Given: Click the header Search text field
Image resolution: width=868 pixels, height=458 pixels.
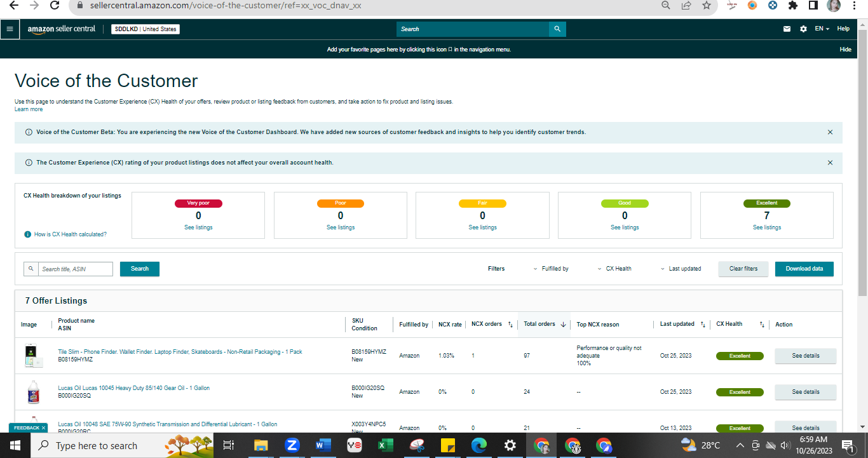Looking at the screenshot, I should click(473, 29).
